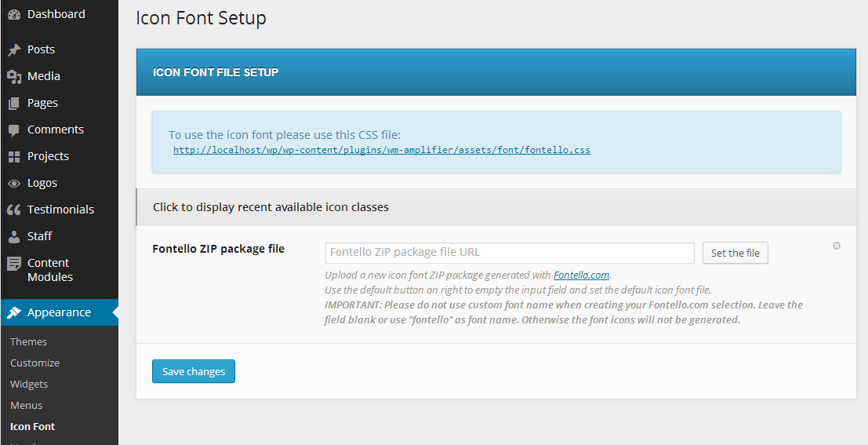Image resolution: width=868 pixels, height=445 pixels.
Task: Click the Comments speech bubble icon
Action: (14, 130)
